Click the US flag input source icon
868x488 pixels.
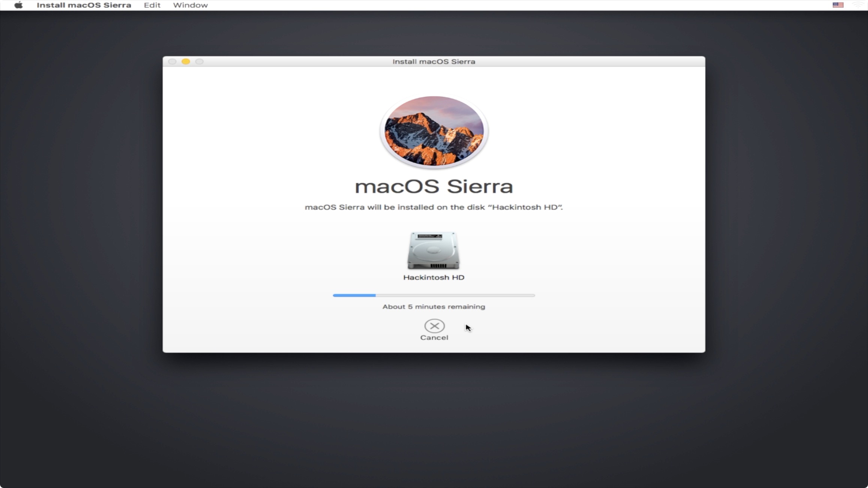(x=838, y=5)
